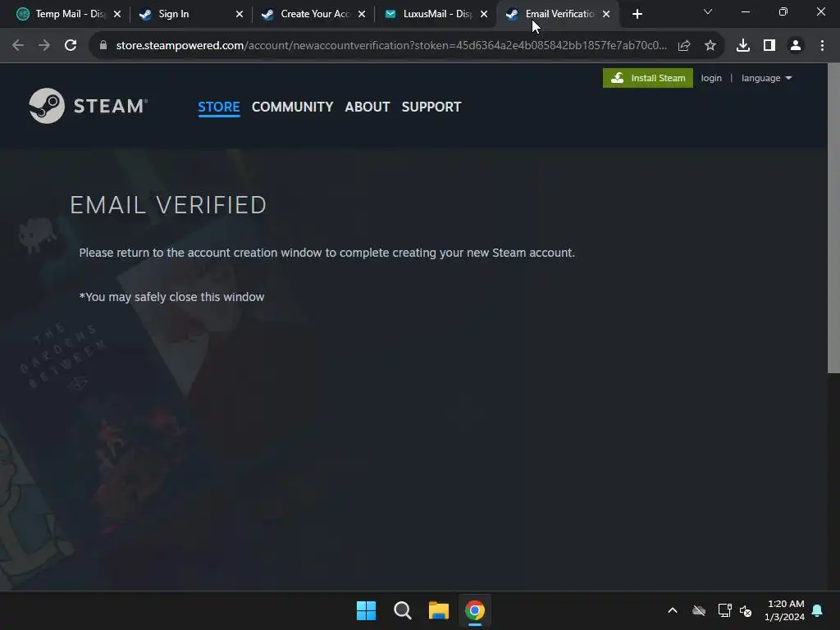Open the STORE menu

[x=218, y=107]
